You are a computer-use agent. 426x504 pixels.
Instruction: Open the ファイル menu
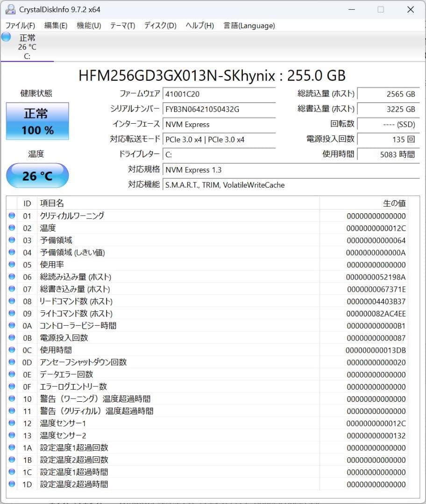(20, 26)
